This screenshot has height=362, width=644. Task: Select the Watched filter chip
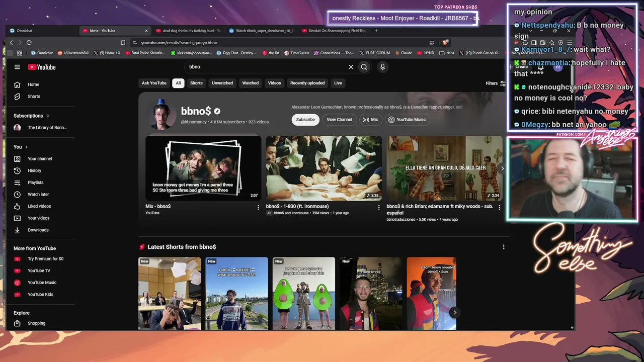[x=251, y=83]
